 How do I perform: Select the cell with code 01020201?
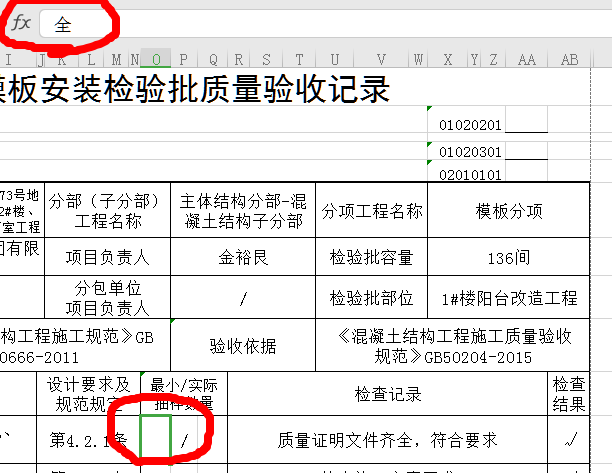point(471,126)
